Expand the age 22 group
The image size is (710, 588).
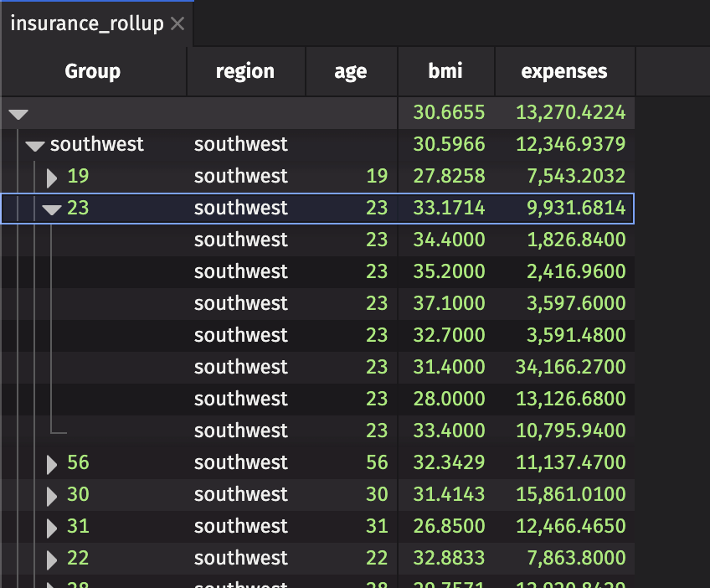point(51,558)
